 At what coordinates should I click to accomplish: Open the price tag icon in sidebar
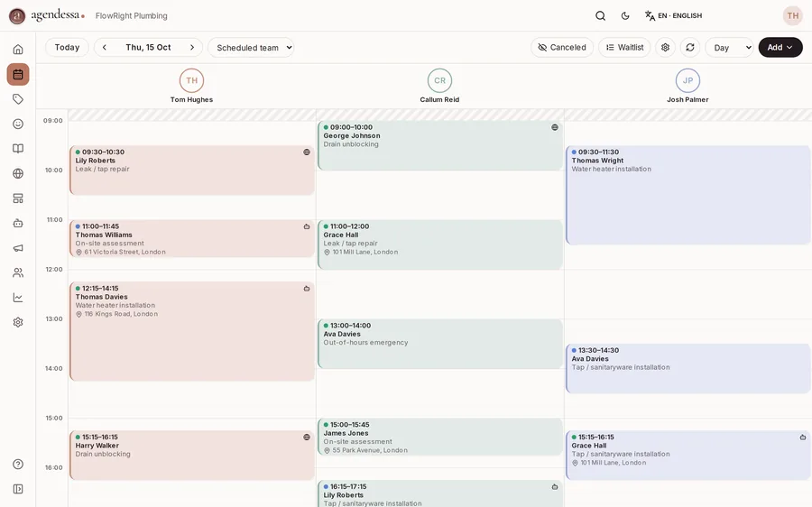pos(18,99)
